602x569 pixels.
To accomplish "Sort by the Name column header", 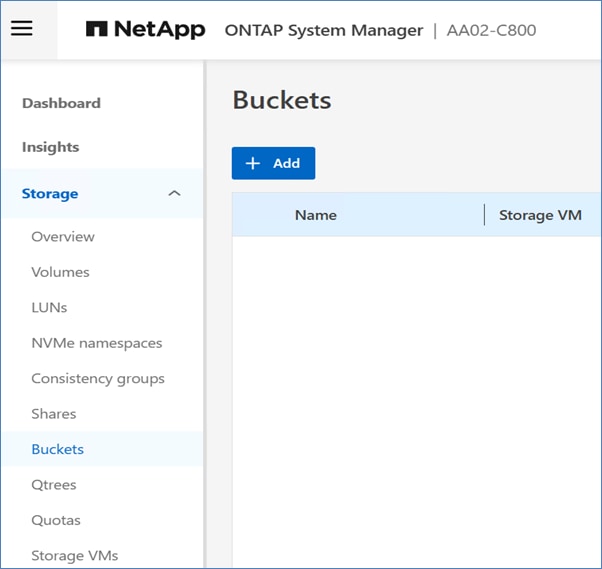I will 316,215.
